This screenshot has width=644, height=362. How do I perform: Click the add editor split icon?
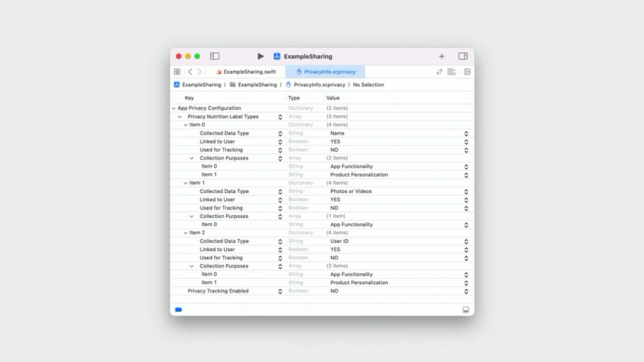(467, 72)
